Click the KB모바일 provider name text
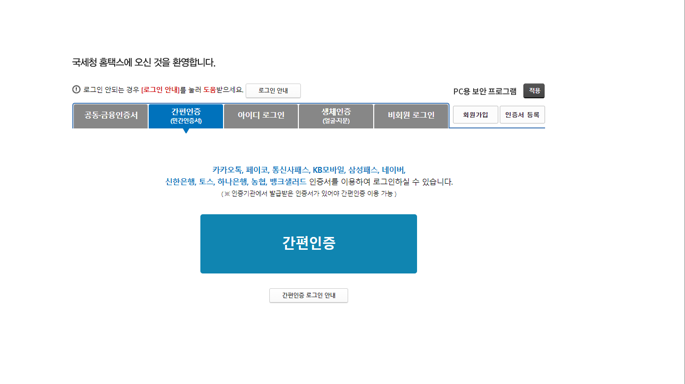The height and width of the screenshot is (384, 685). pos(329,170)
